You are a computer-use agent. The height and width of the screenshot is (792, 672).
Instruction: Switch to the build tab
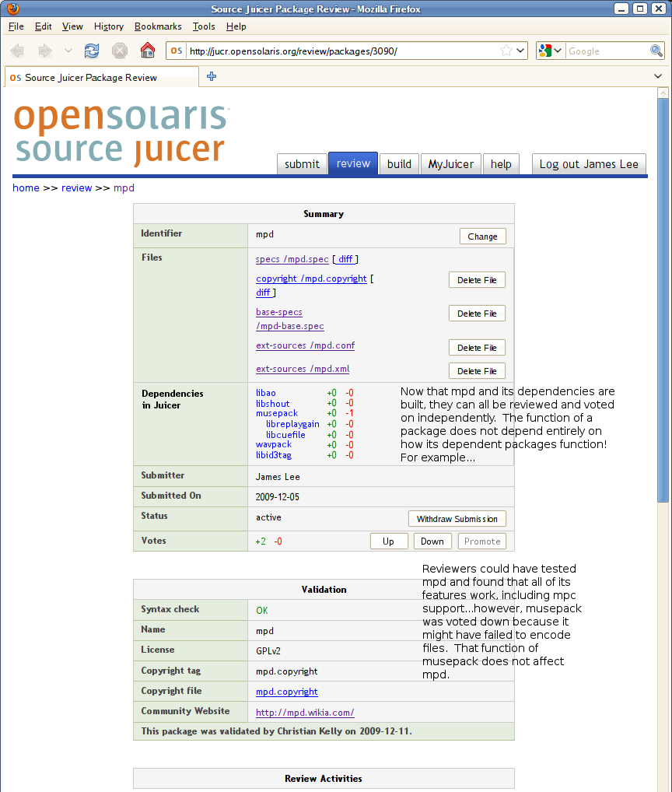[x=399, y=163]
